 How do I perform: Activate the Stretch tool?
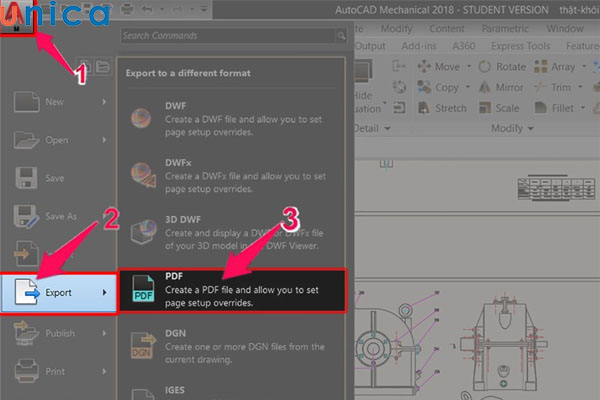(442, 108)
